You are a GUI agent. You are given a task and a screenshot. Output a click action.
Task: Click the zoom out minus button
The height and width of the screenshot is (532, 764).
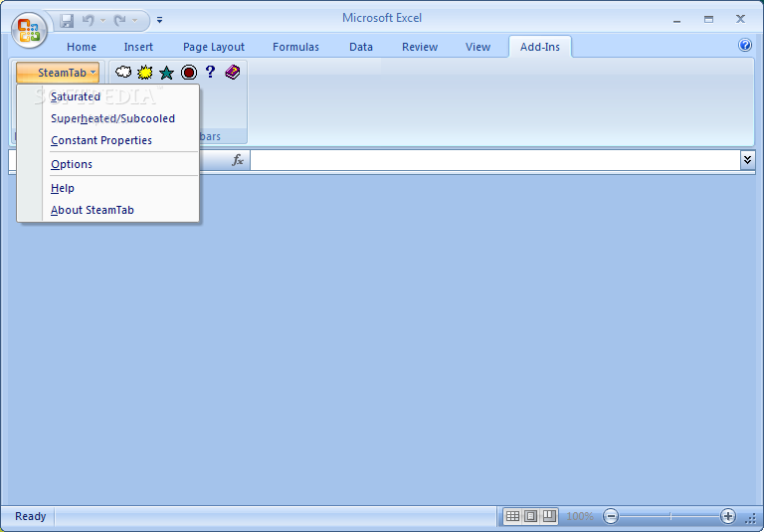(611, 516)
